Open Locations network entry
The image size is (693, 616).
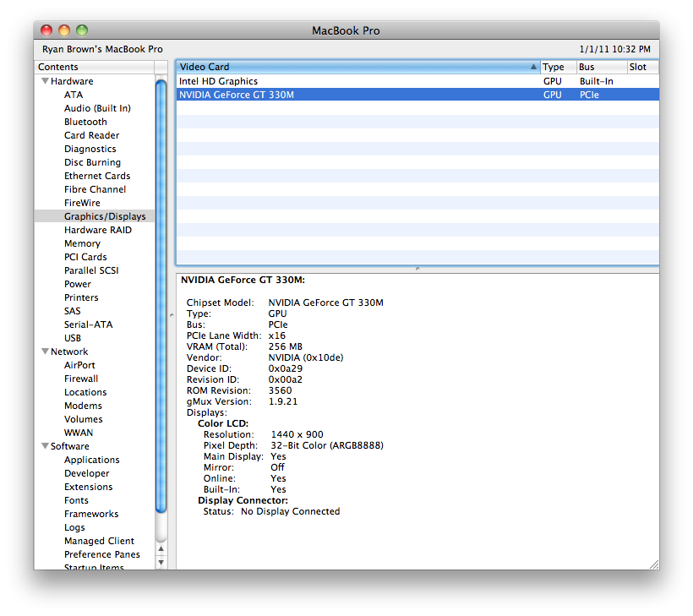[x=85, y=392]
